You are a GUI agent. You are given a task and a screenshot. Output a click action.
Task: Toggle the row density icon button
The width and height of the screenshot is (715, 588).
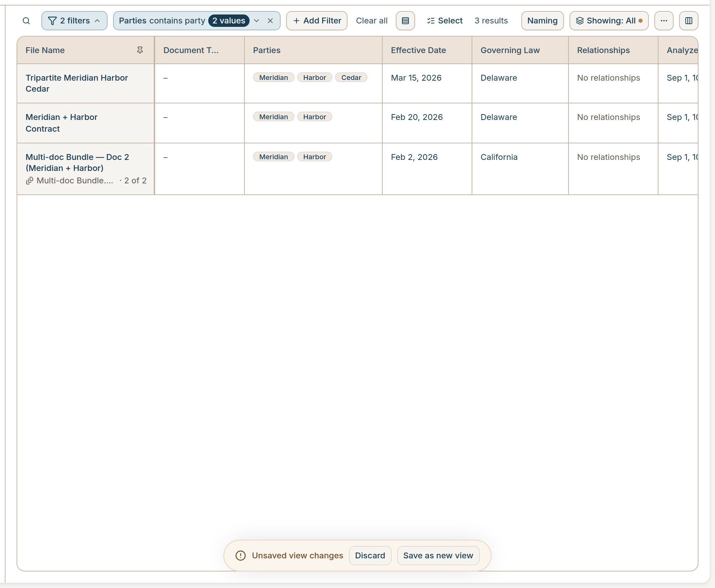[405, 21]
